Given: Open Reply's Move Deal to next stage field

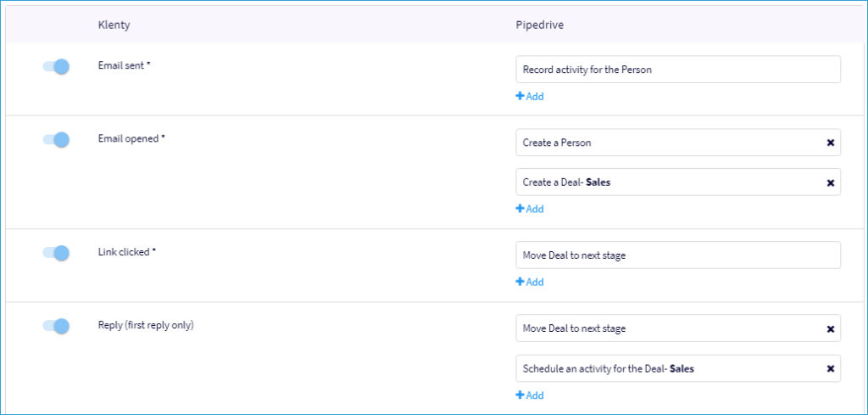Looking at the screenshot, I should point(678,328).
